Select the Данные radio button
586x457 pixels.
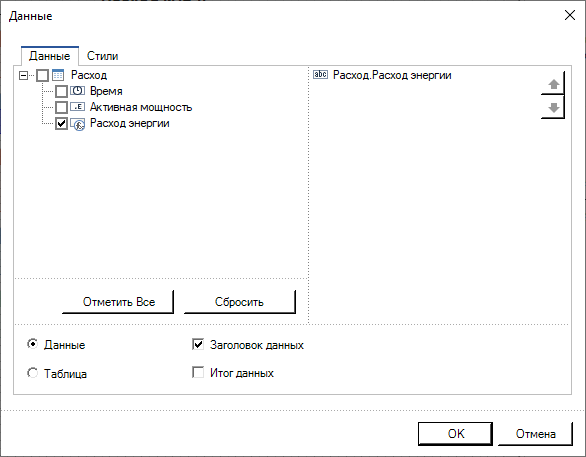click(x=33, y=344)
